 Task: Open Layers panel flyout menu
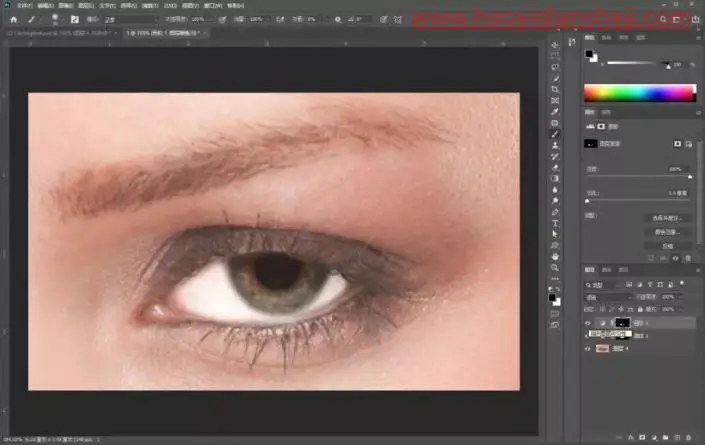698,270
